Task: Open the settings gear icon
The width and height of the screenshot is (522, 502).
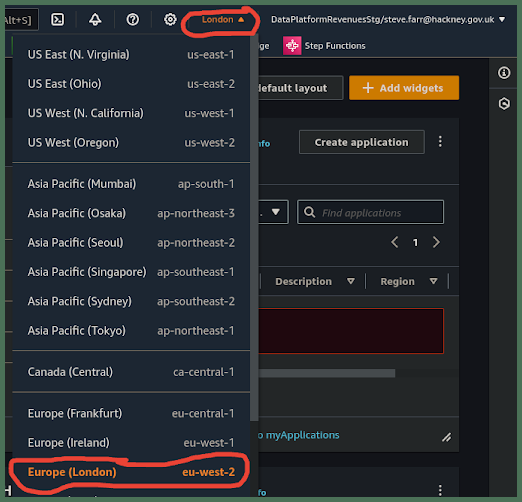Action: point(170,19)
